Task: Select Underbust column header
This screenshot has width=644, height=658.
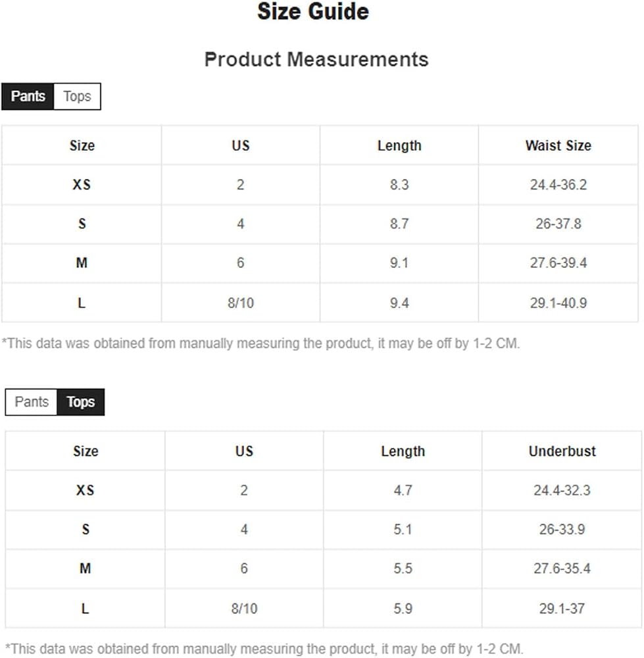Action: pyautogui.click(x=562, y=451)
